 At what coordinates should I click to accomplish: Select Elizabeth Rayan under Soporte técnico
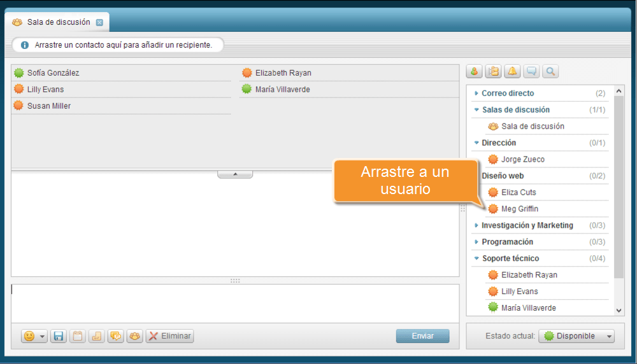pyautogui.click(x=529, y=275)
